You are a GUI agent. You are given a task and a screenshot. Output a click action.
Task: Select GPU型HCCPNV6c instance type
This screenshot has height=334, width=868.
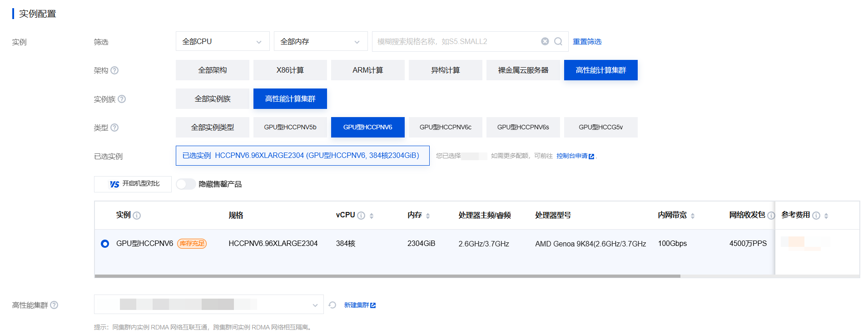click(x=445, y=128)
